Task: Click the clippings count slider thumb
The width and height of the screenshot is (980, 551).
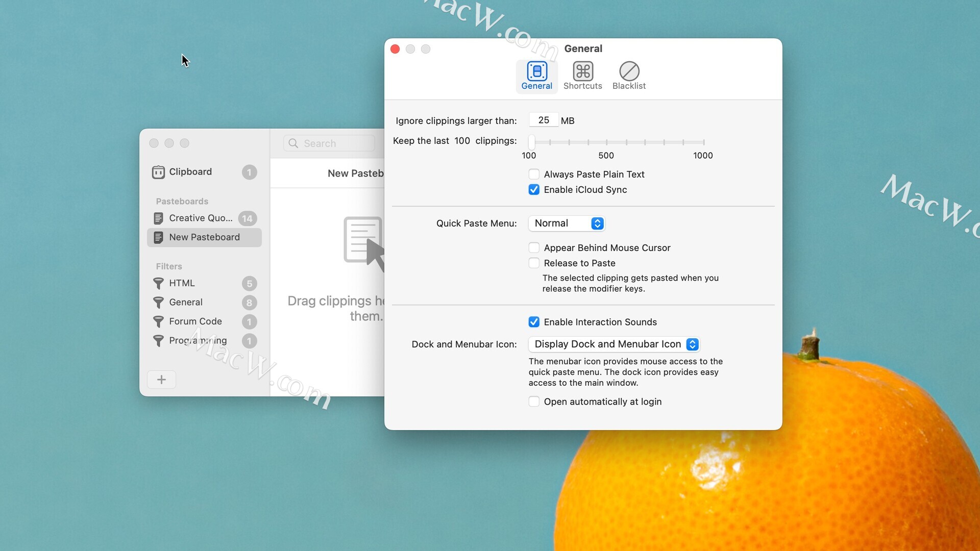Action: [531, 142]
